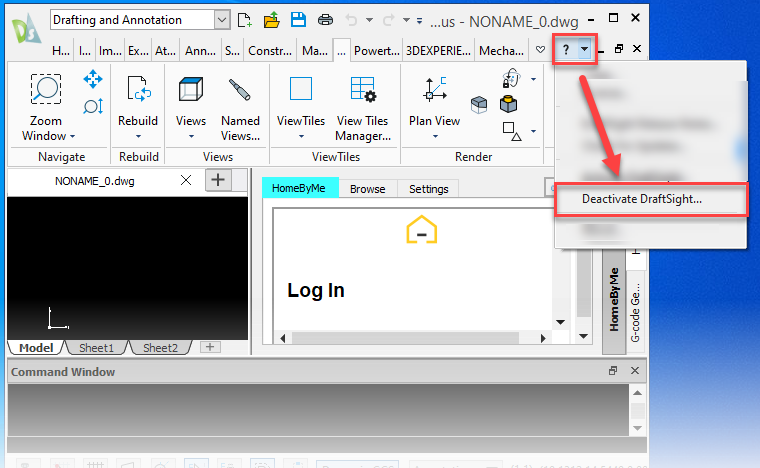The width and height of the screenshot is (760, 468).
Task: Switch to the Sheet1 layout tab
Action: point(97,348)
